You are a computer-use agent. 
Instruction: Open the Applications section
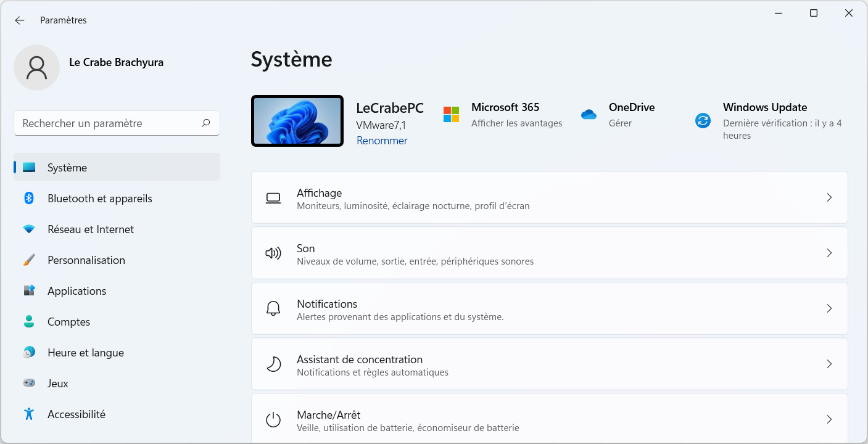tap(117, 290)
